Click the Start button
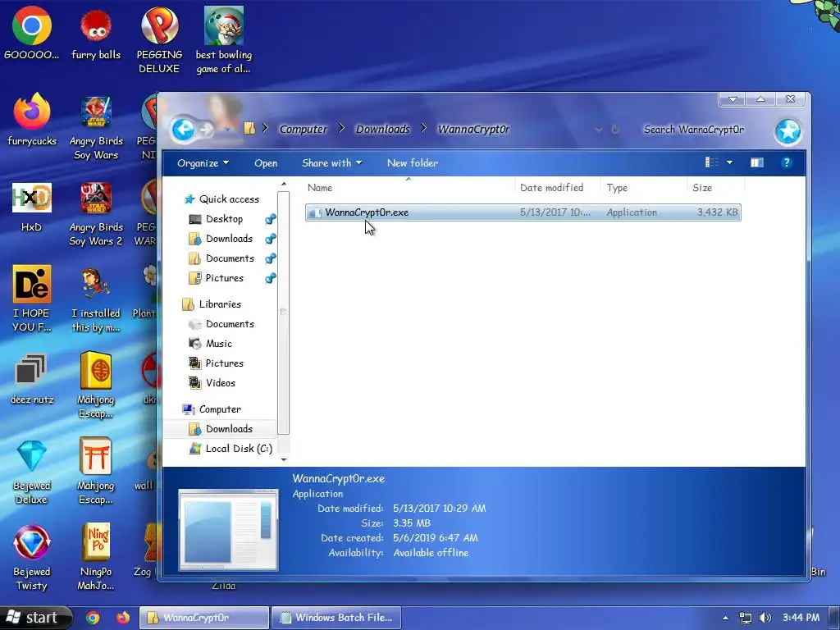The height and width of the screenshot is (630, 840). [x=35, y=618]
